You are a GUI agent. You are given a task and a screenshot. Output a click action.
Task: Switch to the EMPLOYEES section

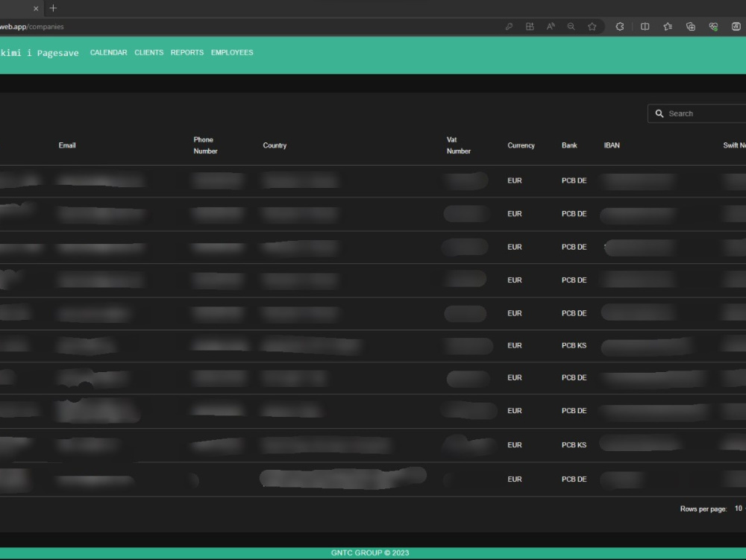pyautogui.click(x=232, y=52)
